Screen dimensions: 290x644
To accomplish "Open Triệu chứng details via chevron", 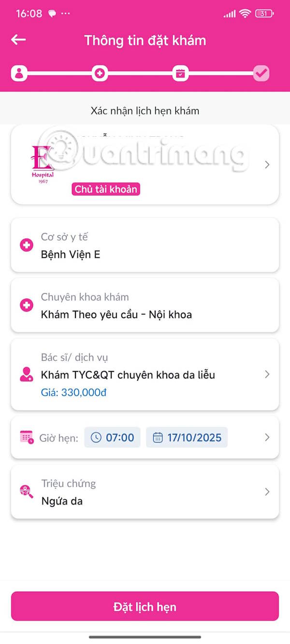I will click(267, 491).
